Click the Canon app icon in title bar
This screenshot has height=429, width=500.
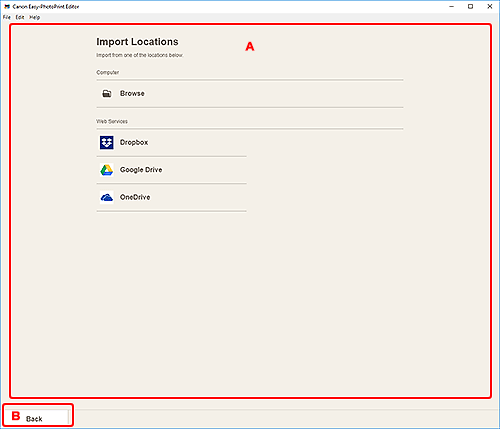[x=7, y=6]
